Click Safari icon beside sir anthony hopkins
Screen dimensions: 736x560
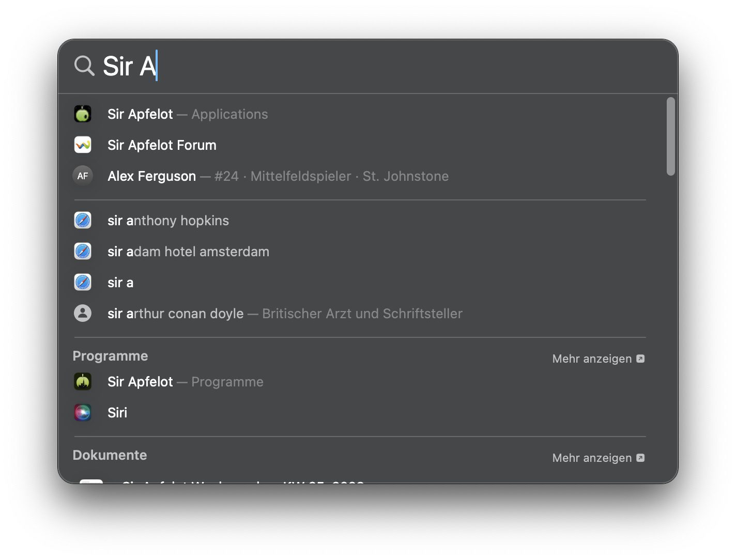coord(83,221)
